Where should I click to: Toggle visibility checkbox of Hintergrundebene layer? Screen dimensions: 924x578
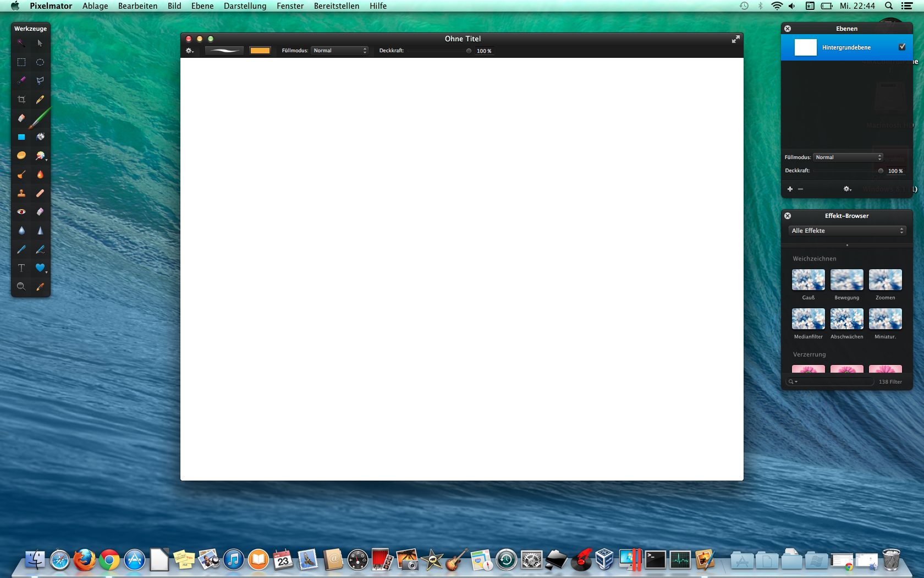tap(902, 47)
